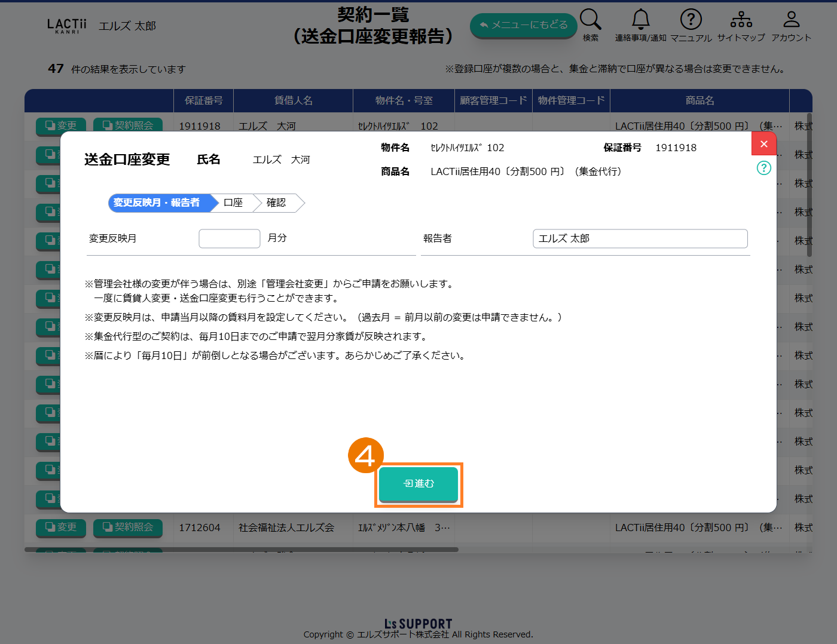Select the 変更反映月・報告者 step tab
Viewport: 837px width, 644px height.
pos(158,203)
